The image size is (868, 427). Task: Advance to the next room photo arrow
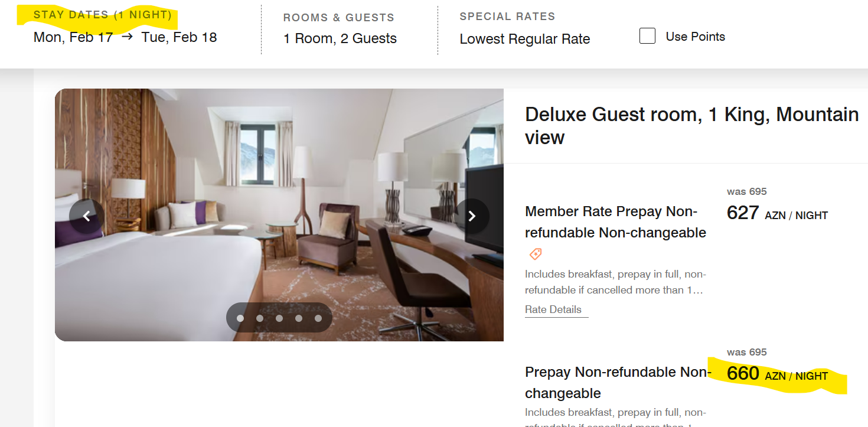[472, 216]
